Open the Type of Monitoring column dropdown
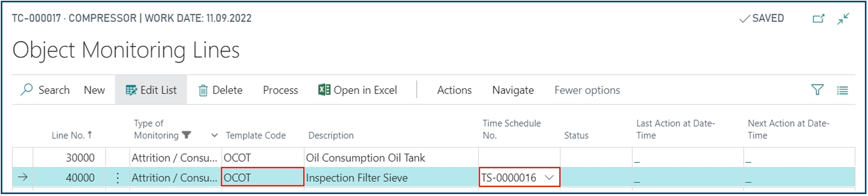868x196 pixels. (214, 135)
